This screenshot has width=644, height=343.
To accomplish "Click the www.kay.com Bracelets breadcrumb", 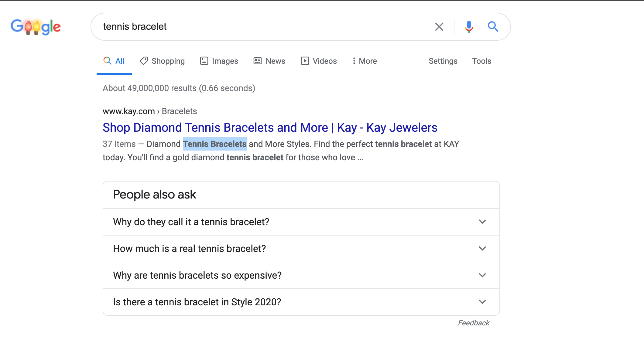I will pyautogui.click(x=149, y=111).
